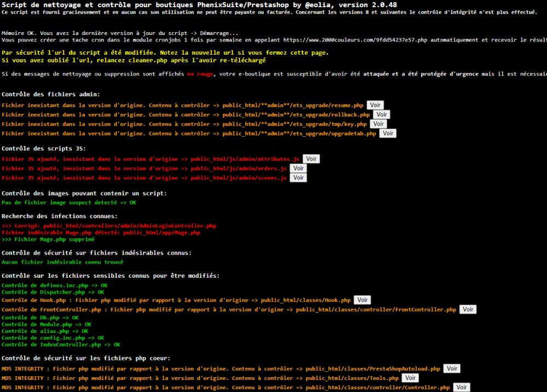Click the script title with version 2.0.48
This screenshot has width=547, height=392.
199,5
